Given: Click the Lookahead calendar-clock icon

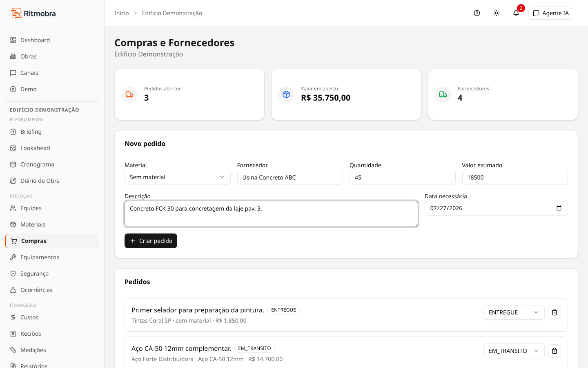Looking at the screenshot, I should pos(13,148).
